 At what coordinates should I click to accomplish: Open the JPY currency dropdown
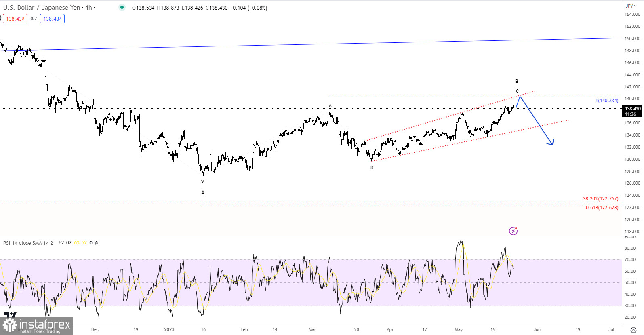[x=631, y=6]
